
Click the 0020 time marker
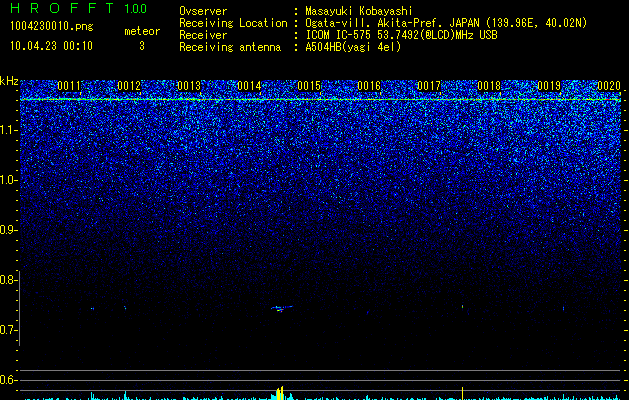(609, 86)
